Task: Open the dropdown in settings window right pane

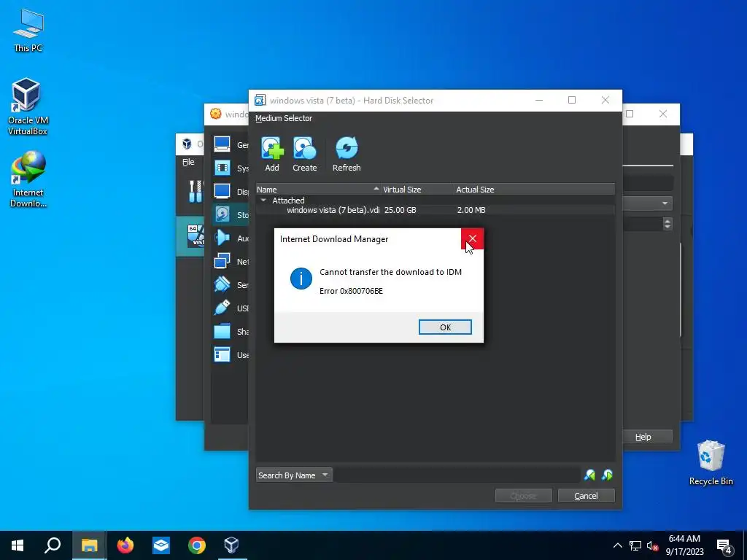Action: point(648,203)
